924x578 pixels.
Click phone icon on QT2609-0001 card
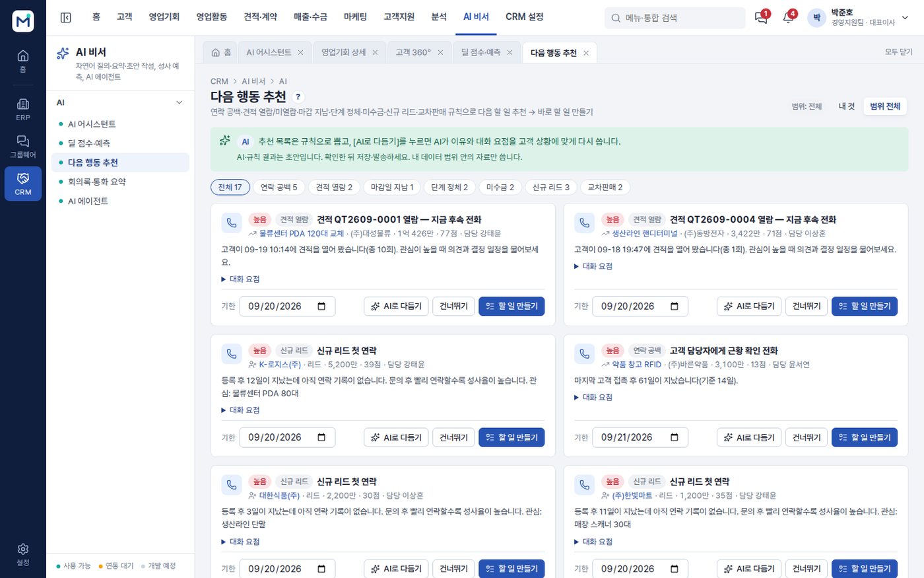[232, 223]
